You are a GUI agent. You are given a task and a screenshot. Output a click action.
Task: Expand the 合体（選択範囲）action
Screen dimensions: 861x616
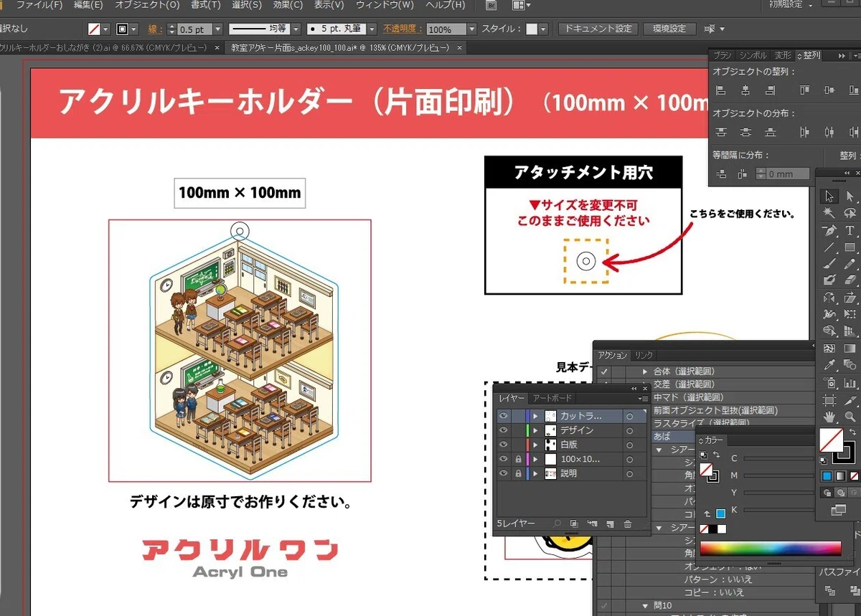645,371
